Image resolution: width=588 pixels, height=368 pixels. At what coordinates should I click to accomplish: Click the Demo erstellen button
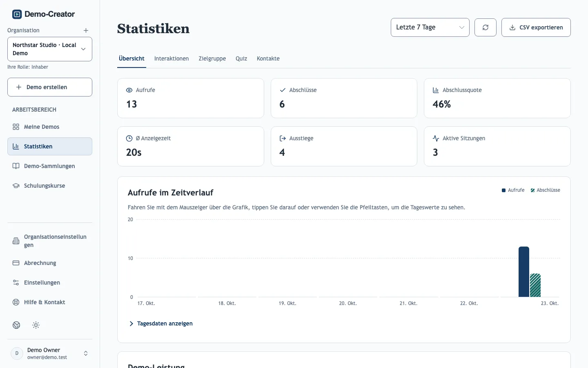pyautogui.click(x=50, y=87)
